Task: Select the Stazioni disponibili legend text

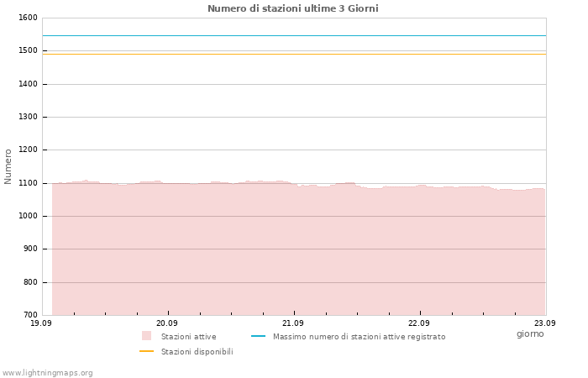Action: (x=197, y=352)
